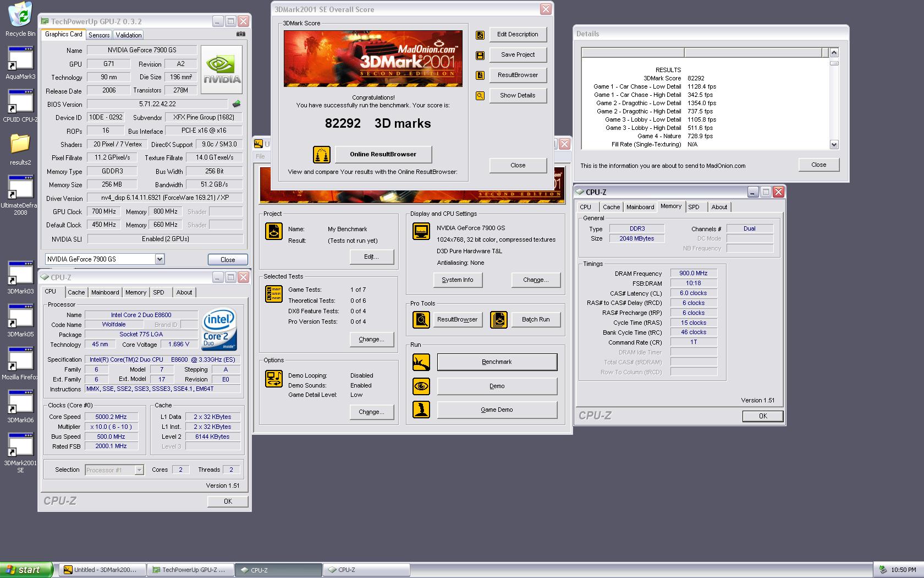Click the Core Speed value 5000.2 MHz
Image resolution: width=924 pixels, height=578 pixels.
point(111,417)
